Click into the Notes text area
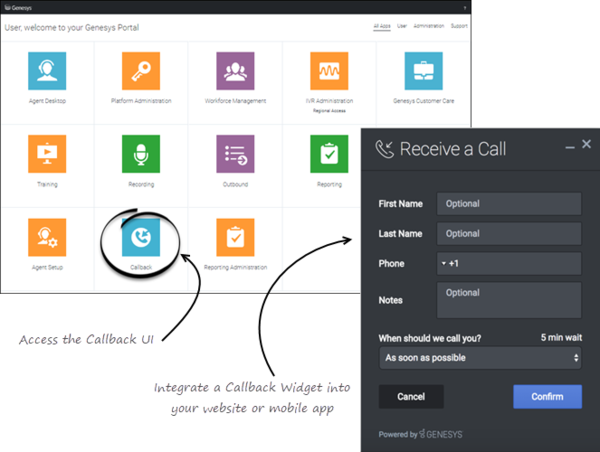Viewport: 600px width, 452px height. [509, 300]
